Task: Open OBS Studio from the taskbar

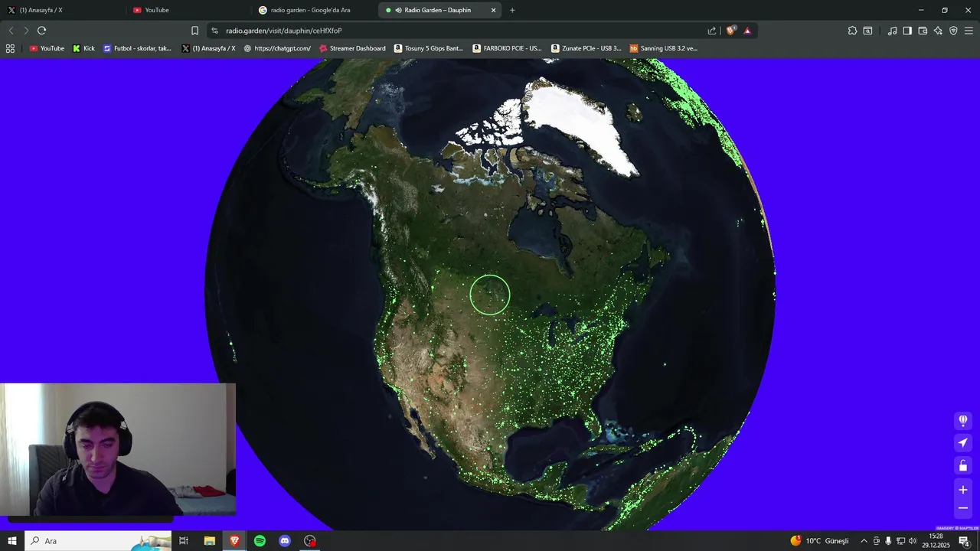Action: coord(310,541)
